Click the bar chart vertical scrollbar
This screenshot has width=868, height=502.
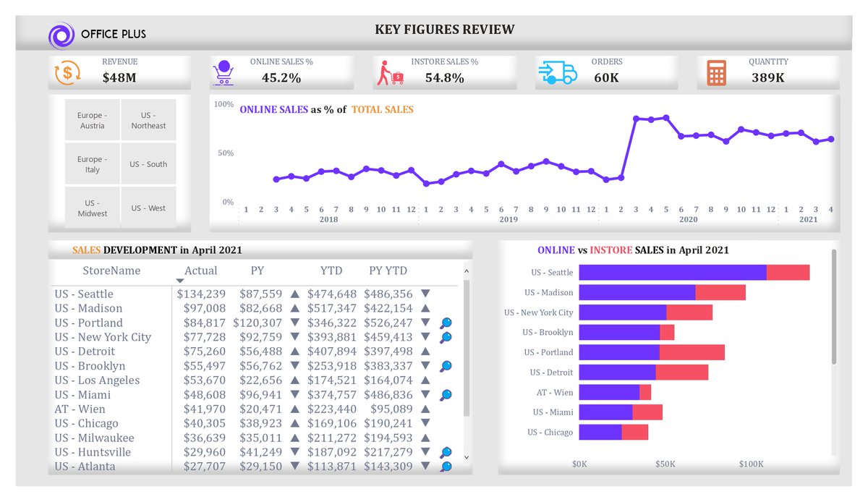[x=834, y=307]
